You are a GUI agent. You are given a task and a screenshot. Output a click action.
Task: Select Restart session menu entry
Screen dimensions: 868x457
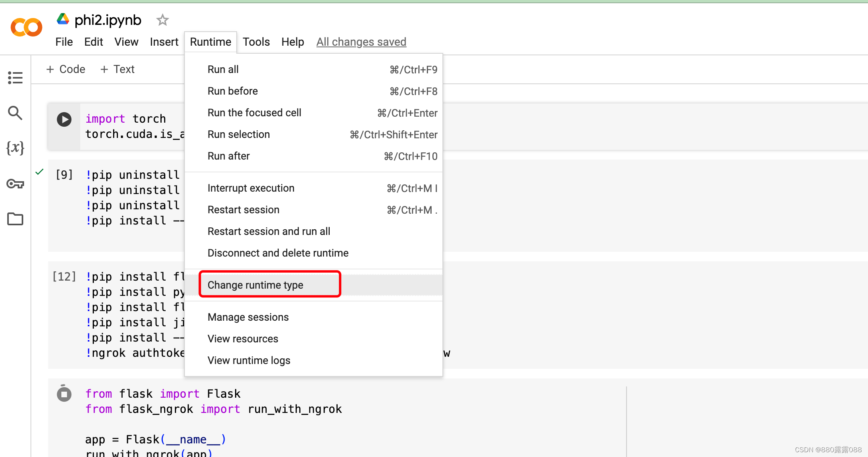pos(243,210)
